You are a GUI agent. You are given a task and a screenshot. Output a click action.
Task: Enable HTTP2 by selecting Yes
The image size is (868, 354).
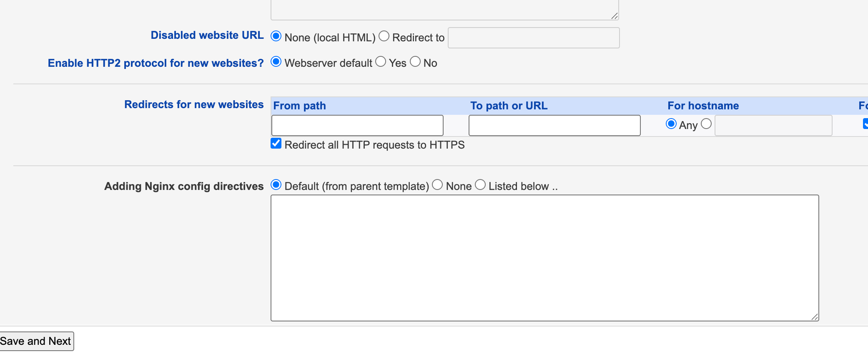(x=381, y=62)
